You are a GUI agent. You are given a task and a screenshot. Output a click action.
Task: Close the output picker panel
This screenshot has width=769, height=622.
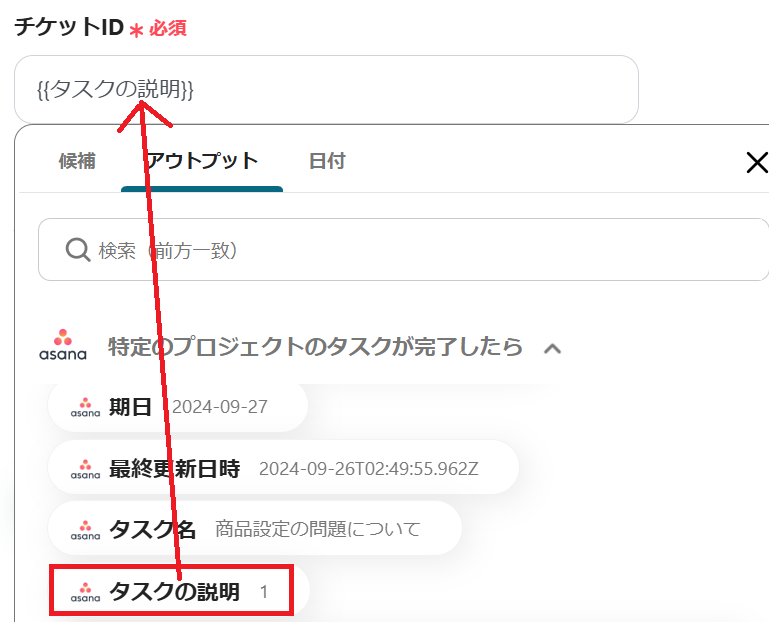pyautogui.click(x=757, y=162)
